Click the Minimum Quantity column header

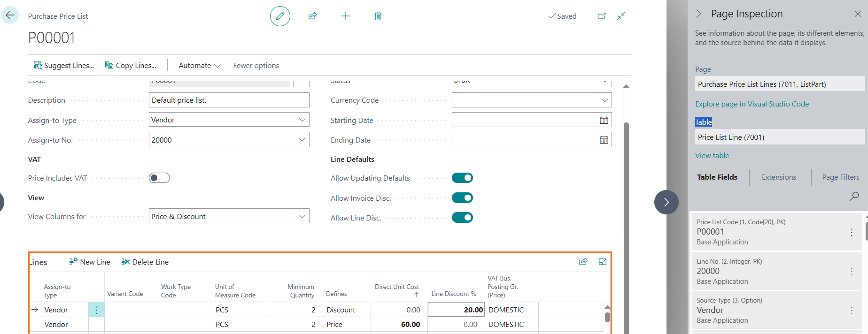[x=301, y=291]
